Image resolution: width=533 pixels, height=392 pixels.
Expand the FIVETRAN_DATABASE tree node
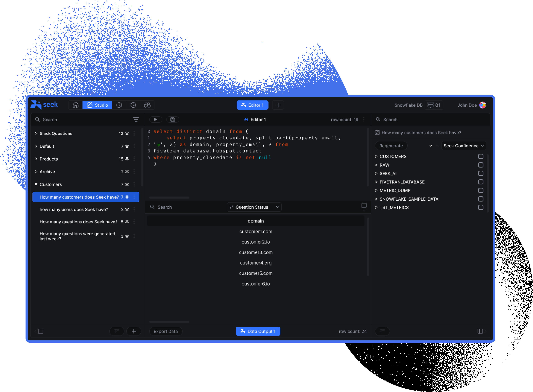pos(376,182)
